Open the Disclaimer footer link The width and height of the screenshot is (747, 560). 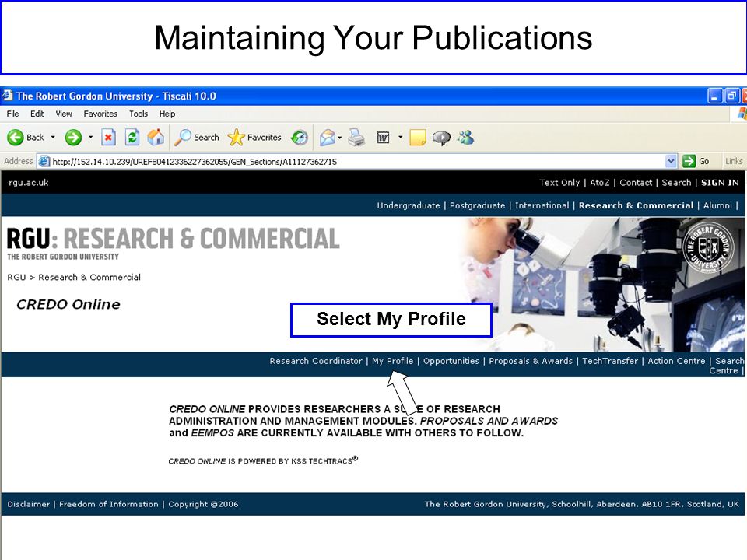pos(29,504)
